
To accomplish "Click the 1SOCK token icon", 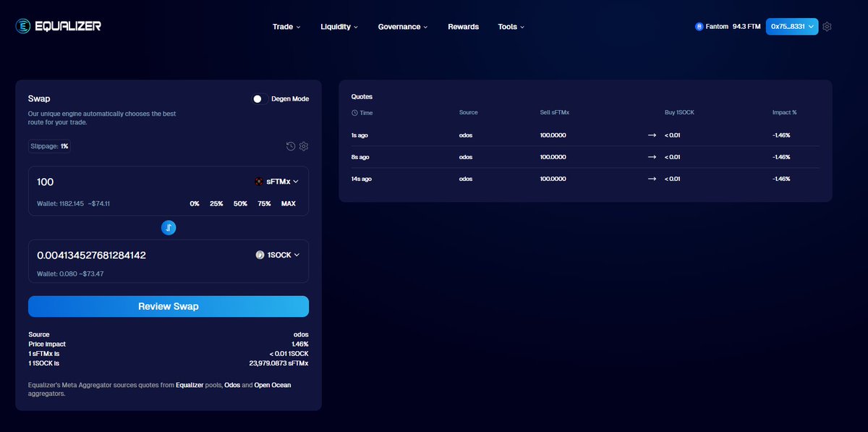I will pyautogui.click(x=260, y=255).
